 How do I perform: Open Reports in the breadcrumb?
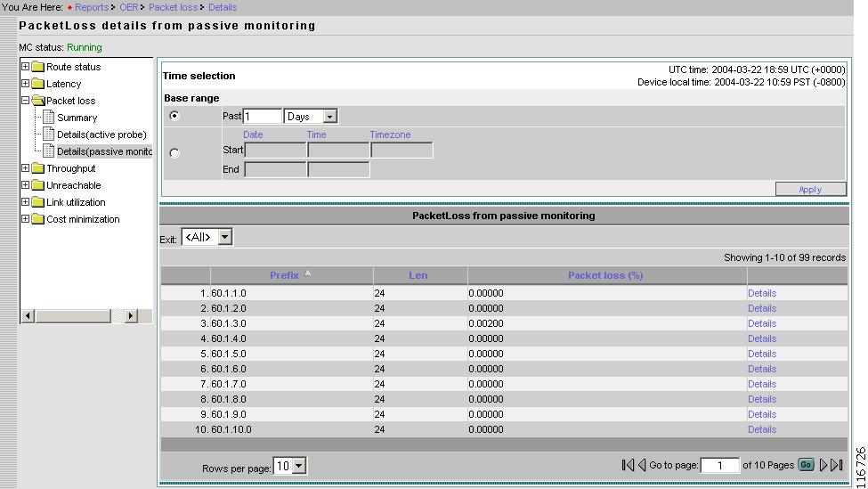(92, 7)
